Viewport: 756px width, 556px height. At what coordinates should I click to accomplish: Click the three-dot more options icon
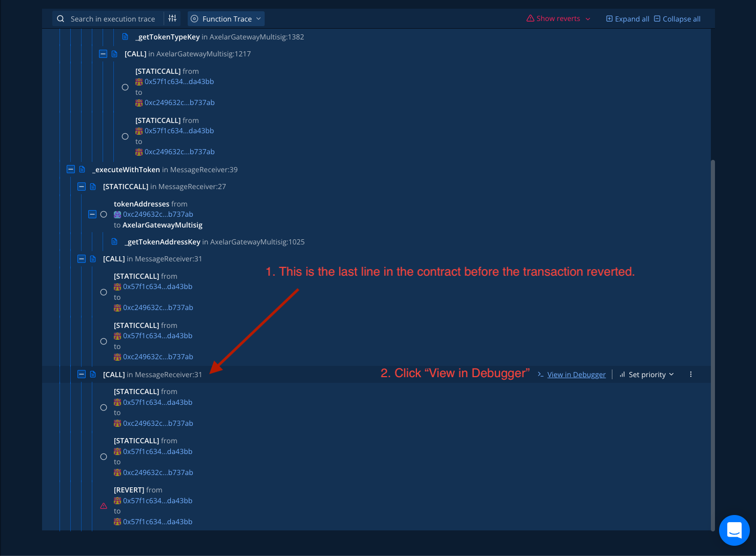[691, 375]
